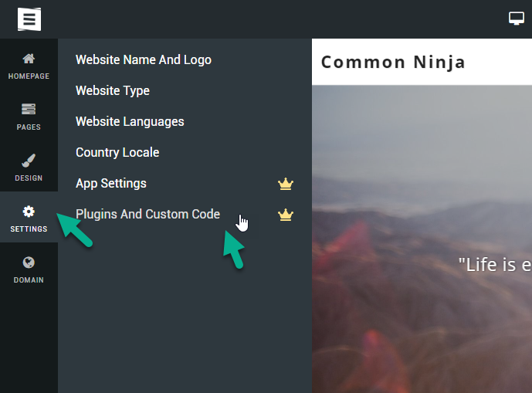Open the Pages stack icon
The width and height of the screenshot is (532, 393).
[29, 110]
